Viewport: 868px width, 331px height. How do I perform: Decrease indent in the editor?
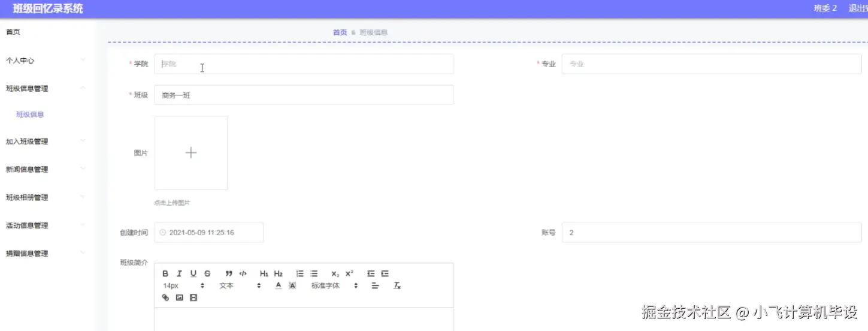coord(371,273)
